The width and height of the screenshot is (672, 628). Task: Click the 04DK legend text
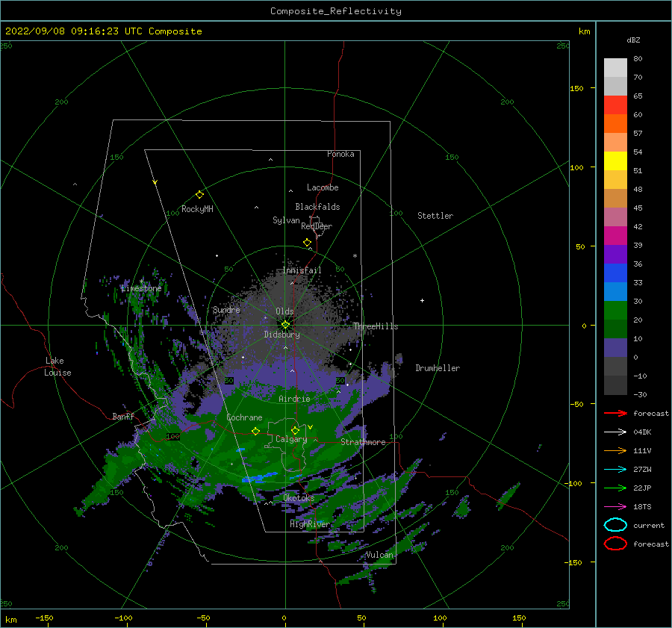(642, 432)
